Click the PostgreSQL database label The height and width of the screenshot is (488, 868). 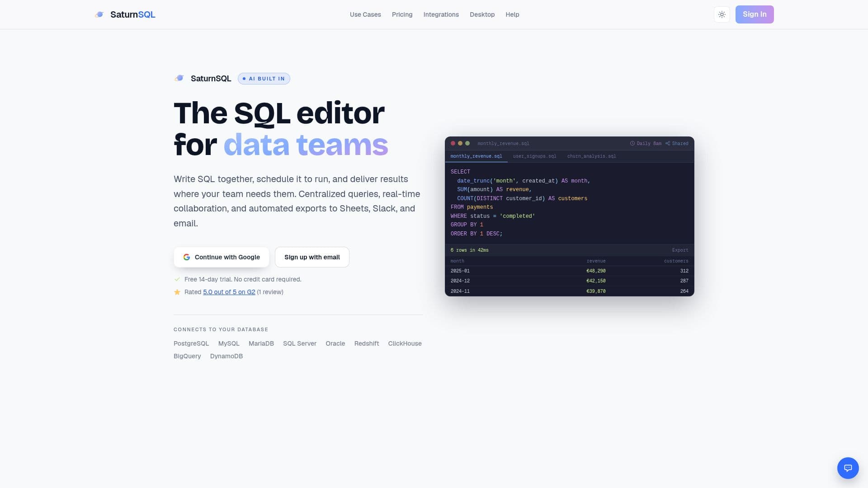[x=191, y=343]
